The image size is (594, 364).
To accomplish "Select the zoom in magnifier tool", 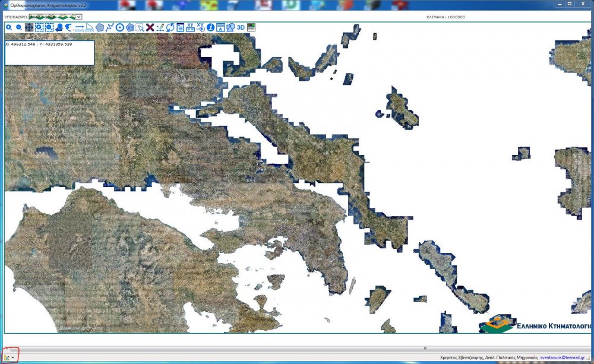I will 9,27.
